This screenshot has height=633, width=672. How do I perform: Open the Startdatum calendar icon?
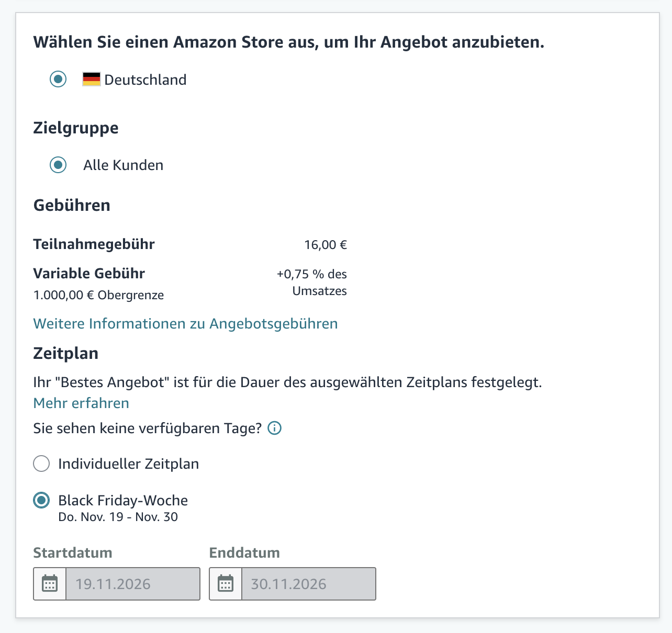point(50,584)
